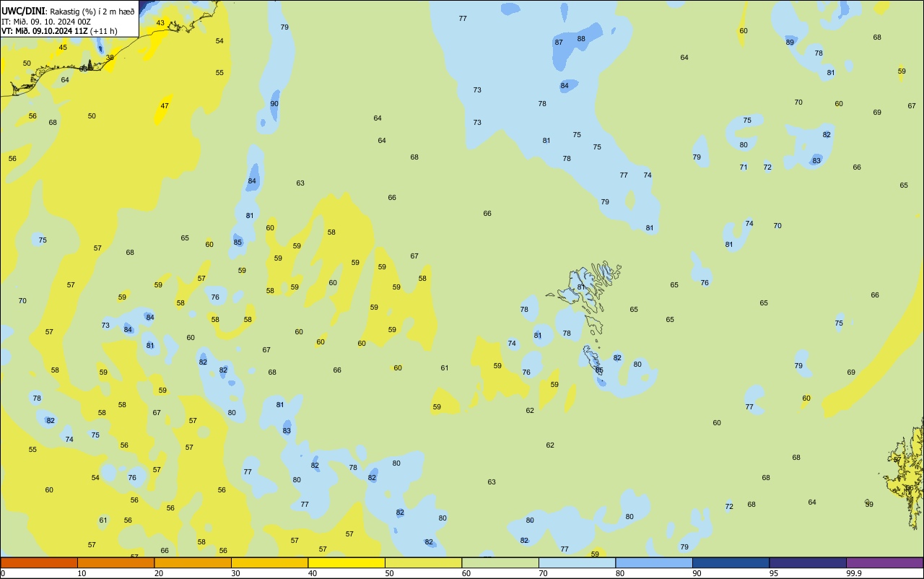
Task: Click the humidity value 88 on the map
Action: (581, 38)
